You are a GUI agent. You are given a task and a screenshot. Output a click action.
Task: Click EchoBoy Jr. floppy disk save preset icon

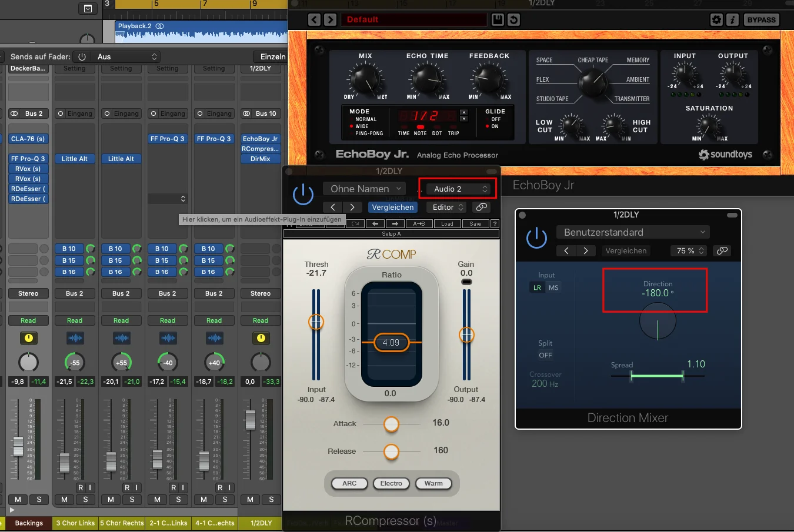498,20
